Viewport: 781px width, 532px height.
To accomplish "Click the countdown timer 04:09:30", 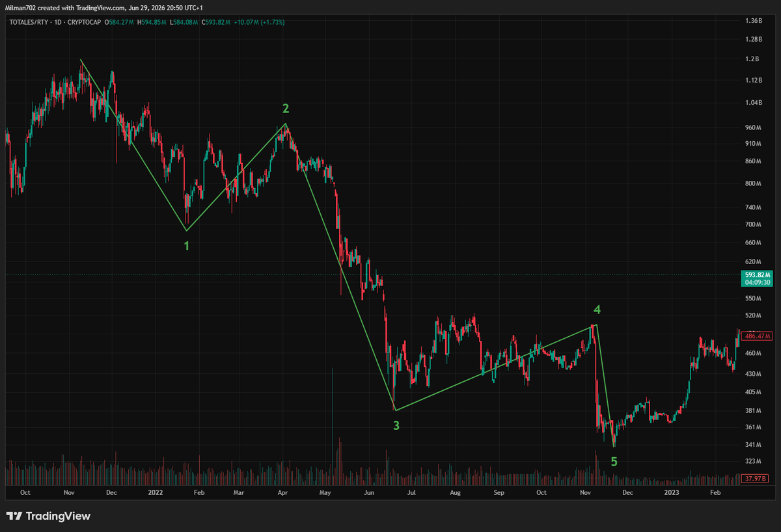I will 758,283.
